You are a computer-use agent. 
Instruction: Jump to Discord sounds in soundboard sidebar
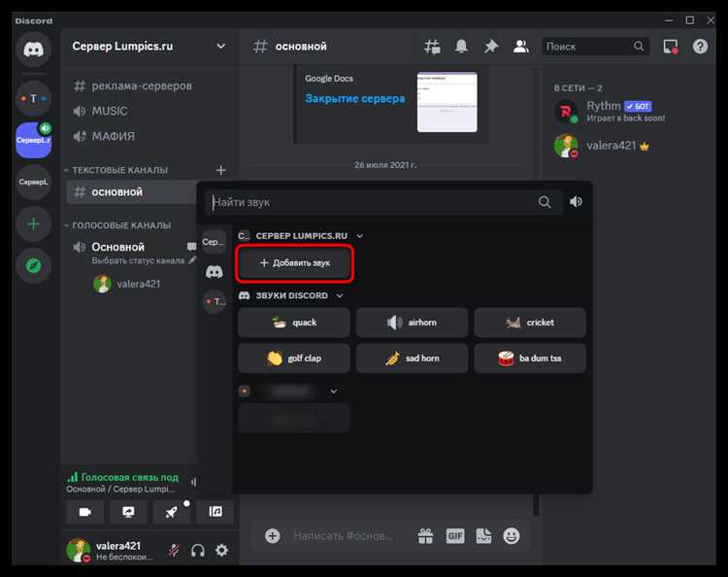(215, 271)
